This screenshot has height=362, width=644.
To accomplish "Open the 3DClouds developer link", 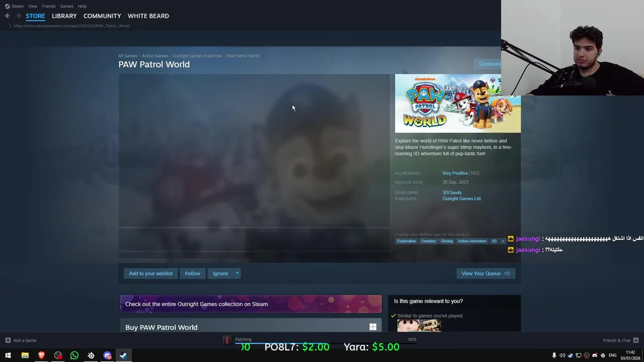I will tap(452, 193).
